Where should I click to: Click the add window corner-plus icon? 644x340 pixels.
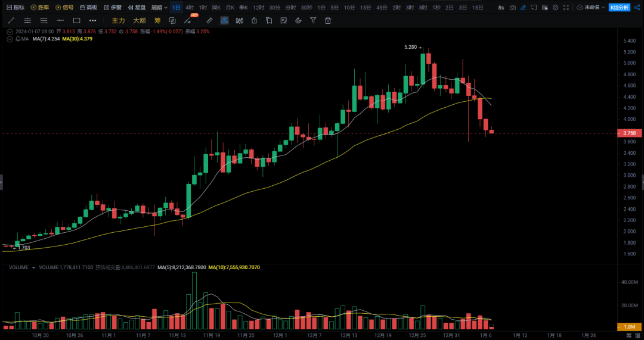tap(534, 7)
